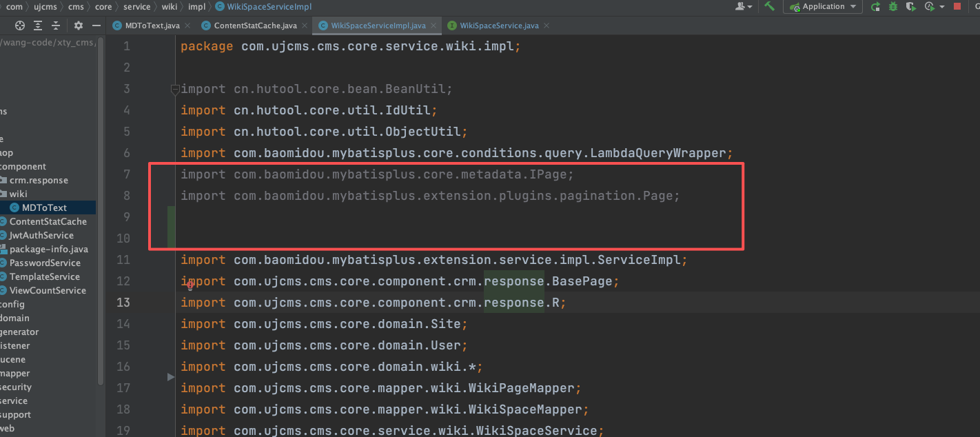This screenshot has width=980, height=437.
Task: Click line number 1 in the gutter
Action: (126, 47)
